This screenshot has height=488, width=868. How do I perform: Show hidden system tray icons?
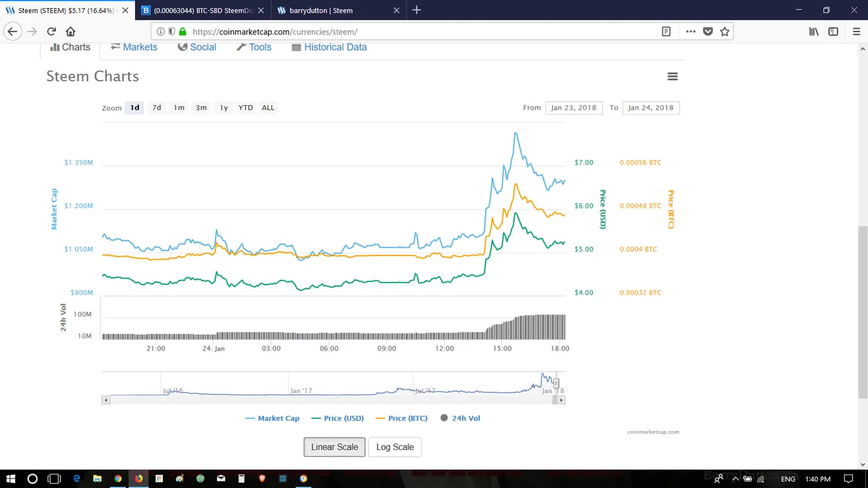click(736, 479)
